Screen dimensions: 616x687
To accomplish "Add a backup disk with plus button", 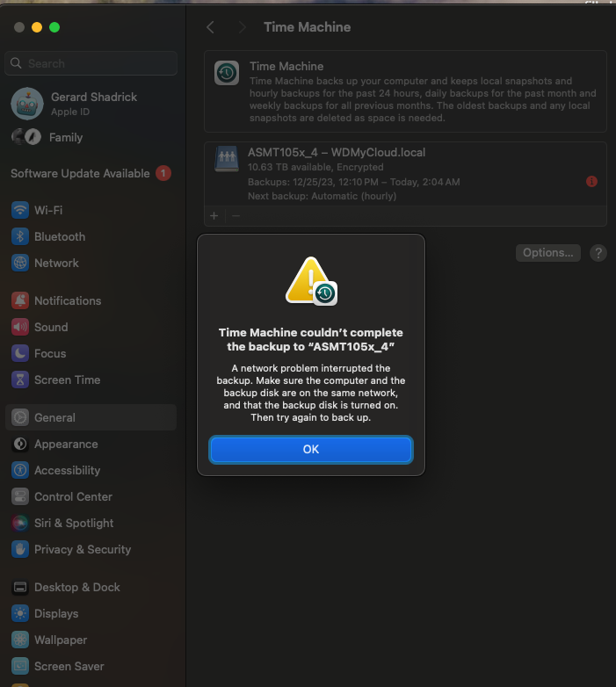I will click(x=214, y=215).
